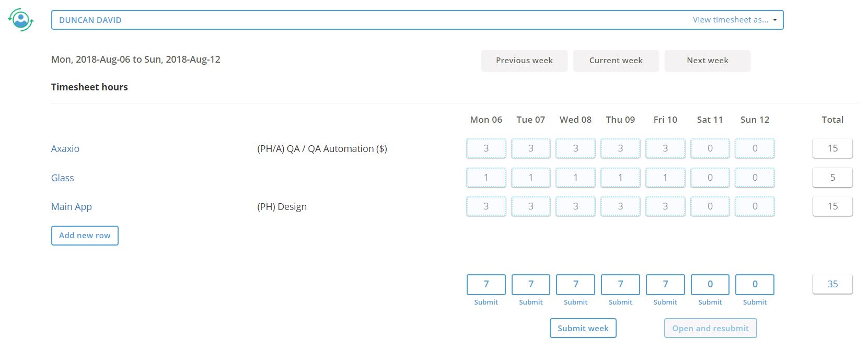Screen dimensions: 868x350
Task: Select Main App hours field for Mon 06
Action: point(486,206)
